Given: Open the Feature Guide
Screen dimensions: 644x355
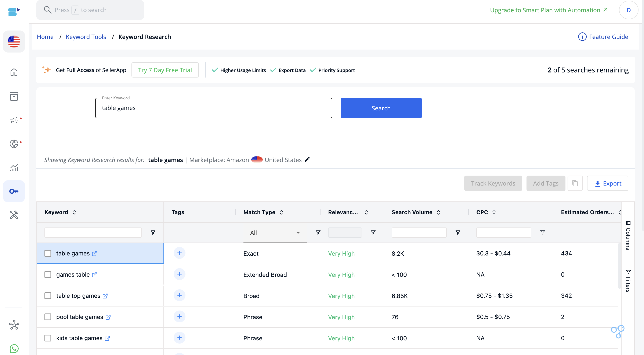Looking at the screenshot, I should (603, 37).
